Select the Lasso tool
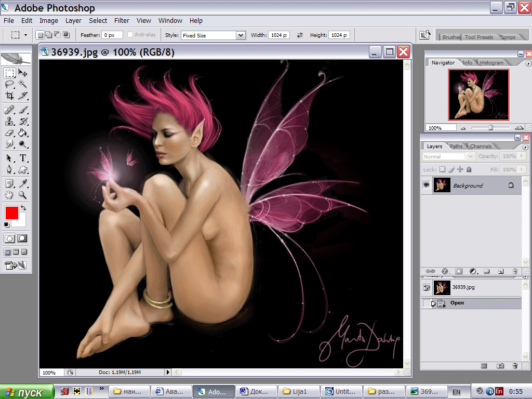The height and width of the screenshot is (399, 532). [9, 84]
